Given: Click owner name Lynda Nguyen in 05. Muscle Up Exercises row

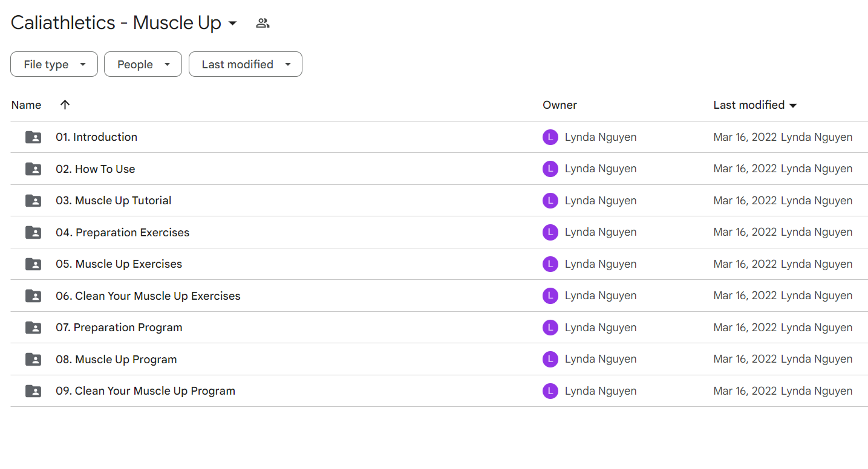Looking at the screenshot, I should pyautogui.click(x=601, y=264).
